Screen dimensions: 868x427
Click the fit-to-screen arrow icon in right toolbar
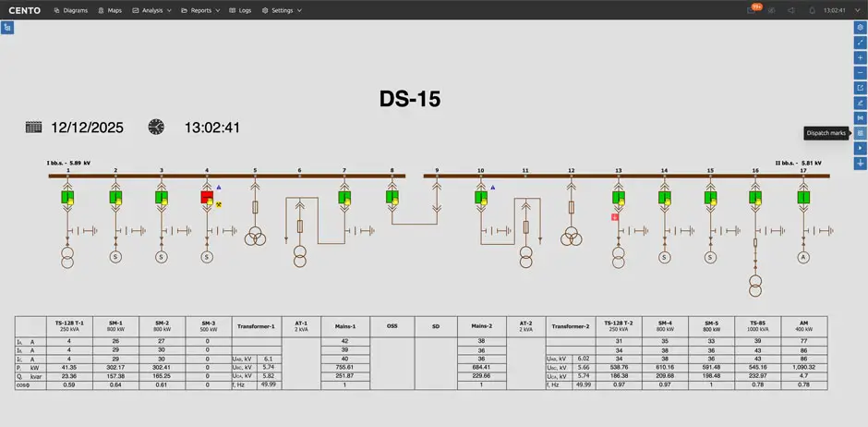click(860, 43)
